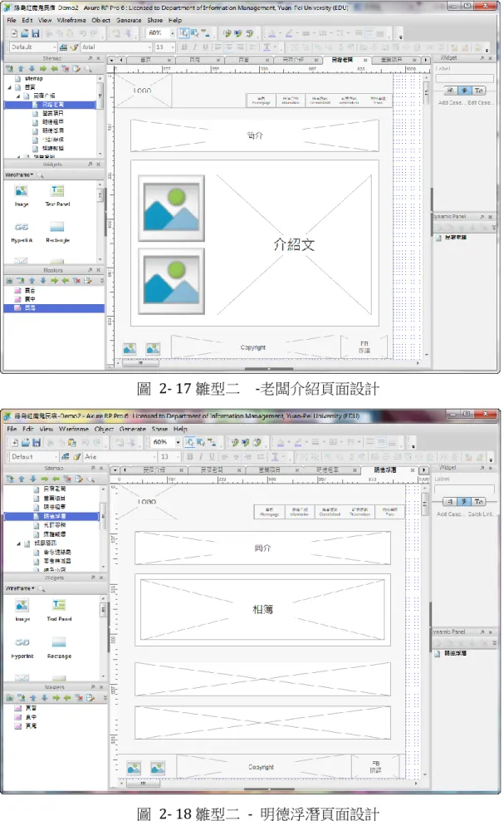Click Open folder icon in Figure 2-17 window

(25, 33)
